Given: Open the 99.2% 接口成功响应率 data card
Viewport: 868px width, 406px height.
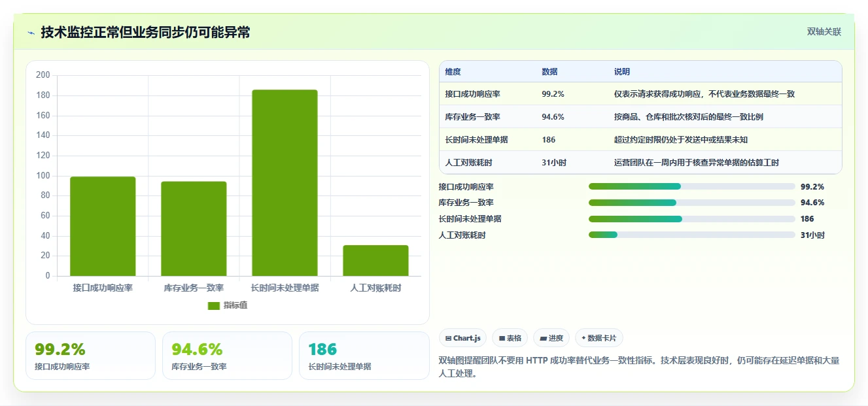Looking at the screenshot, I should (x=90, y=356).
